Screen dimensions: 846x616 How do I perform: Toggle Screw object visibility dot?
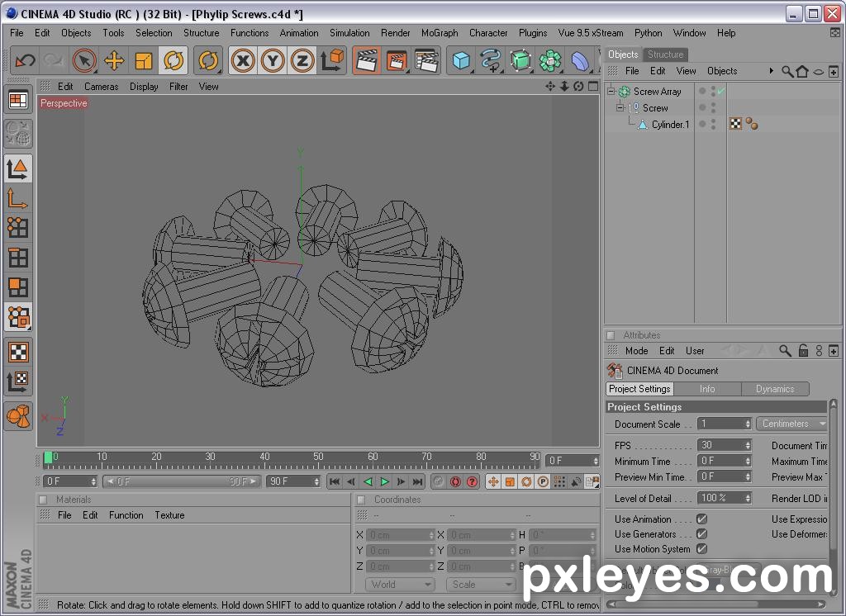click(x=702, y=107)
